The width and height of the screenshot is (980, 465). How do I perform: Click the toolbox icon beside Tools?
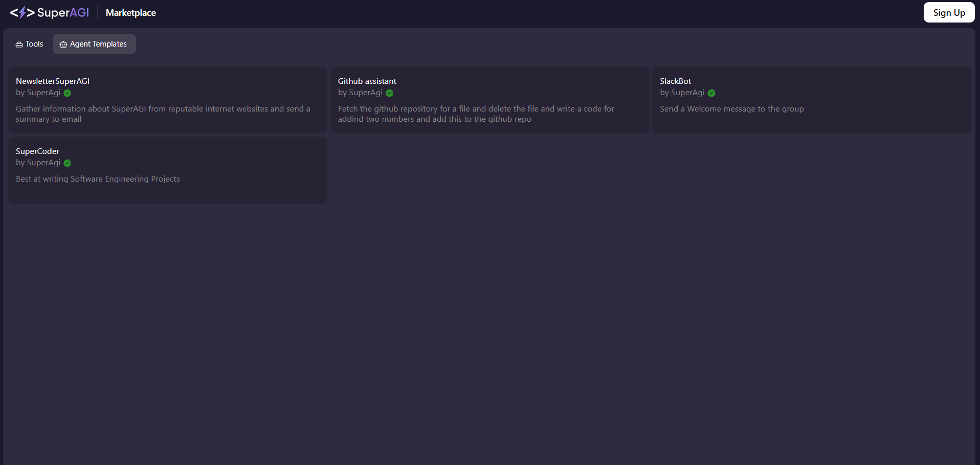click(x=19, y=45)
